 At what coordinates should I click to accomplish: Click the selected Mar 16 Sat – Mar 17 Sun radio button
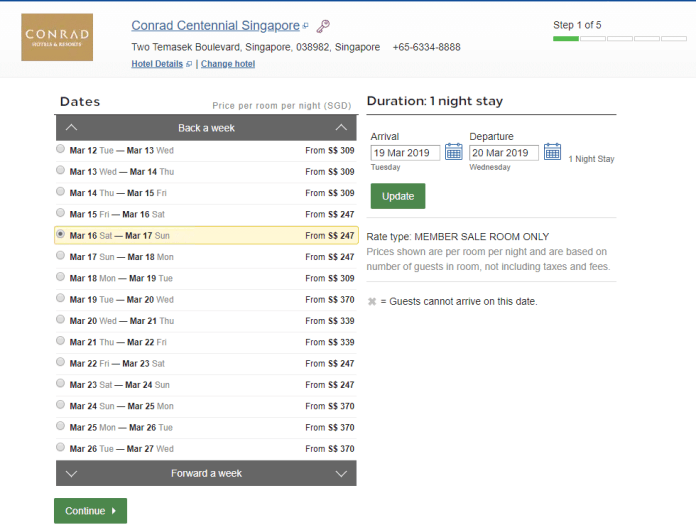(60, 234)
